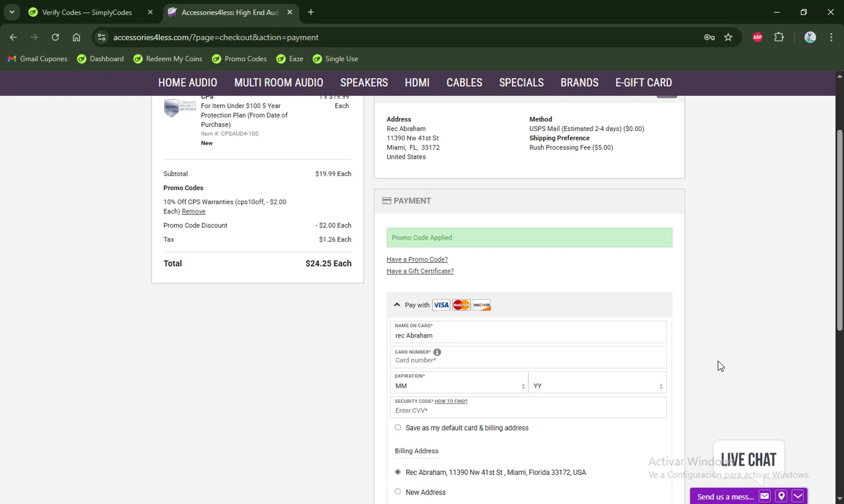Collapse chat widget with chevron icon
The width and height of the screenshot is (844, 504).
tap(798, 496)
